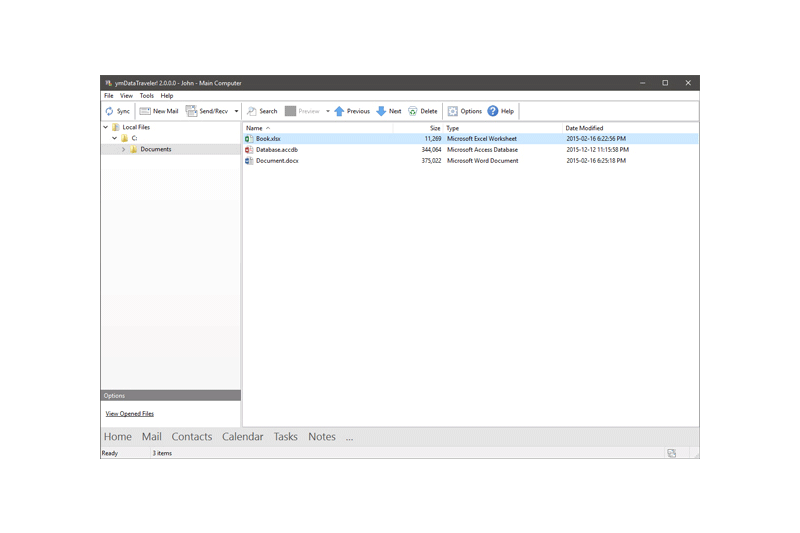
Task: Click the Send/Recv toolbar button
Action: tap(207, 111)
